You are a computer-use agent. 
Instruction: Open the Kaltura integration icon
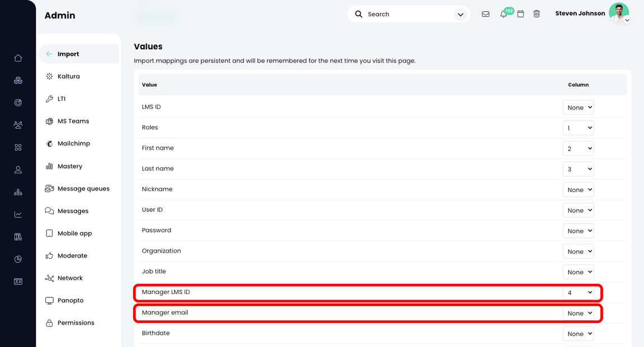tap(49, 76)
